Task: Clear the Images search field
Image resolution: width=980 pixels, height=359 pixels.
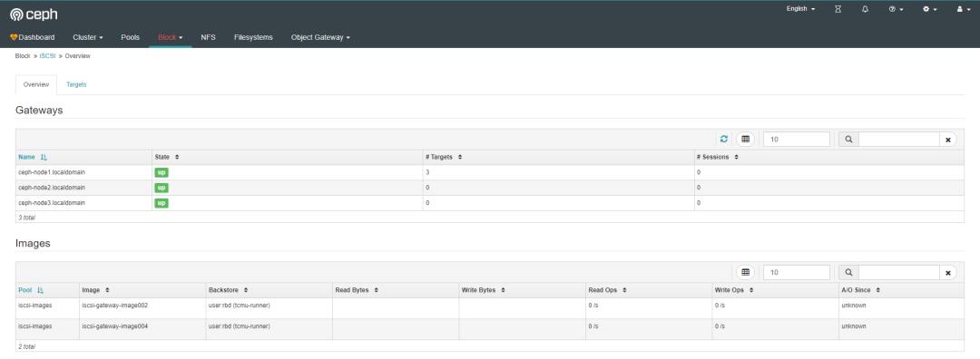Action: click(948, 272)
